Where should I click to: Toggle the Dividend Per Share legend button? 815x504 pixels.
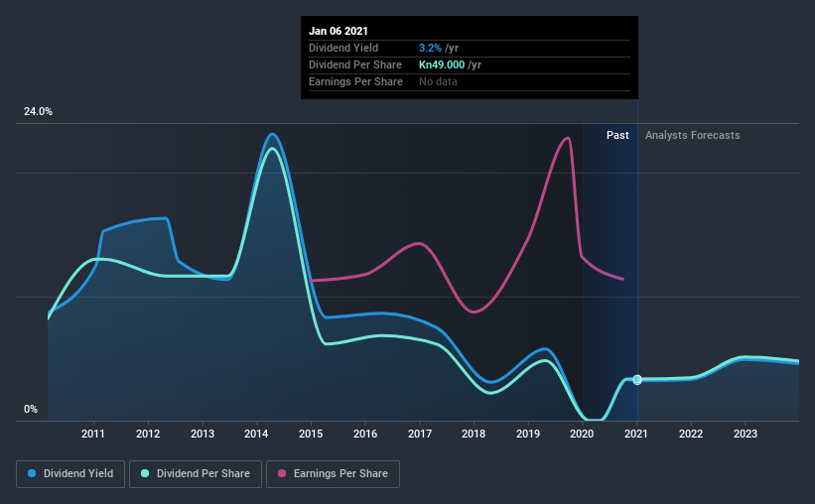(x=196, y=474)
